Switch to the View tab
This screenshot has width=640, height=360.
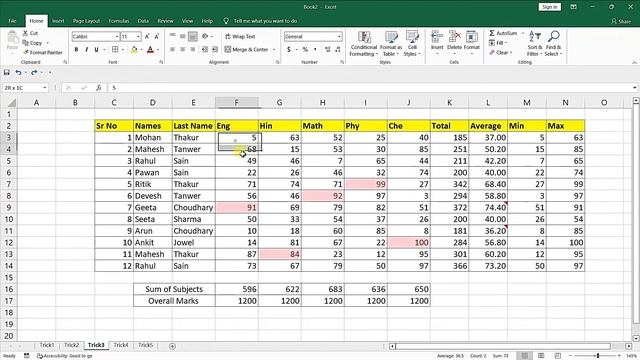[x=187, y=21]
